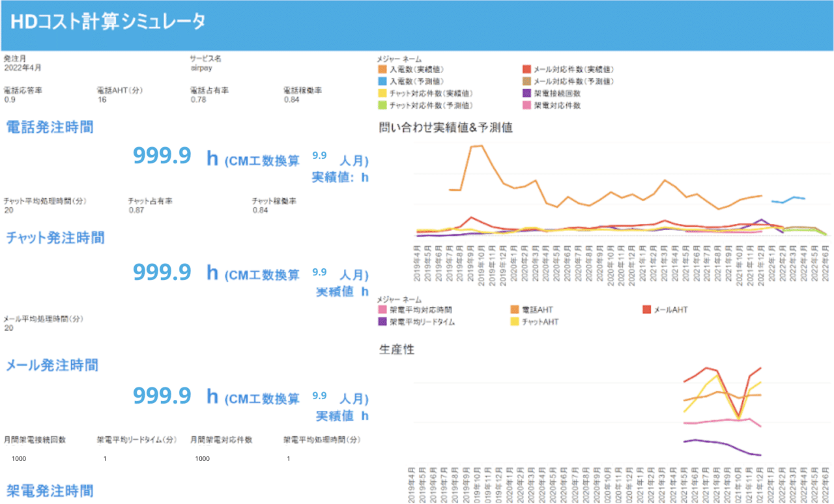The width and height of the screenshot is (834, 504).
Task: Click the 発注月 parameter label
Action: (15, 59)
